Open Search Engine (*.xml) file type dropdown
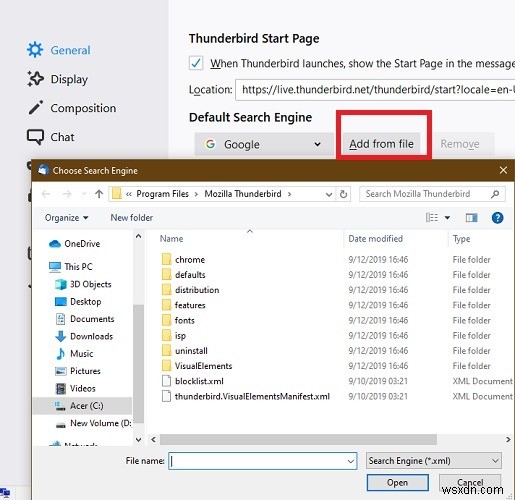This screenshot has height=500, width=515. tap(434, 461)
